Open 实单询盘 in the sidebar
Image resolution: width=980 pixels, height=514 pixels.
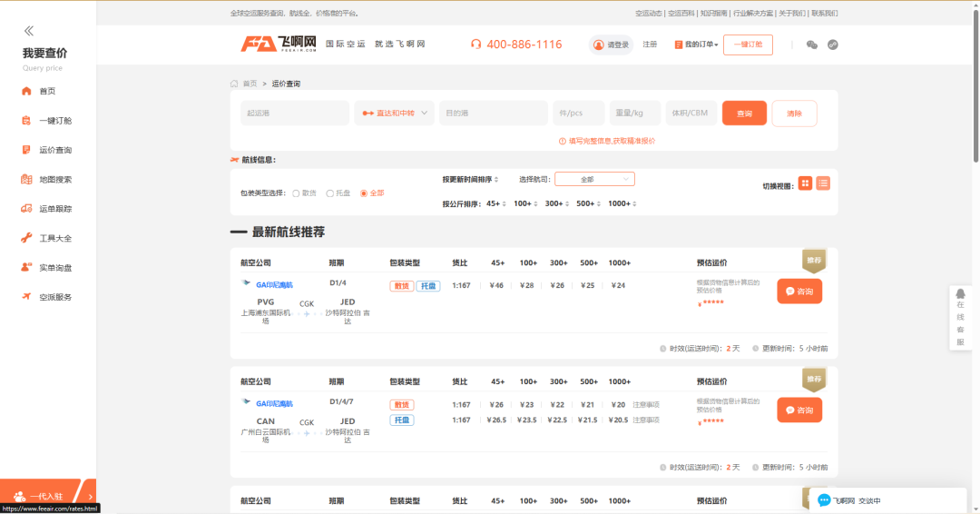(x=47, y=268)
